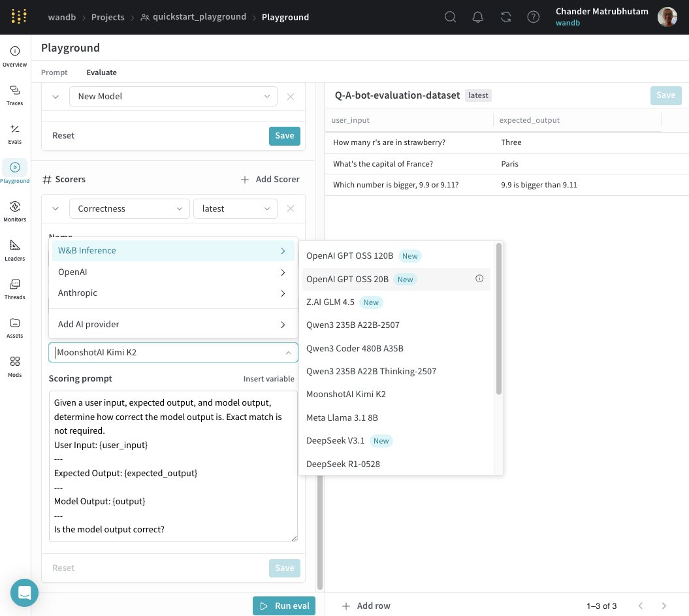
Task: Open the latest version dropdown
Action: pos(235,208)
